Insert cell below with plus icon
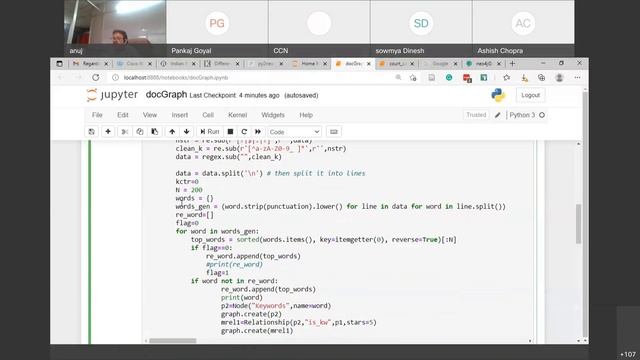 click(108, 131)
